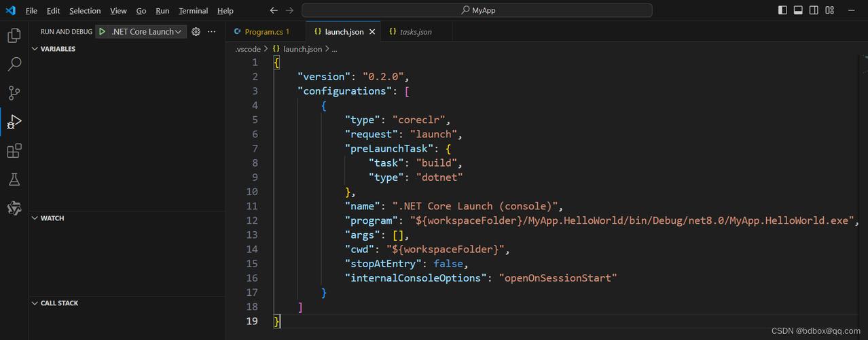Click the "configurations" key on line 3

[344, 90]
